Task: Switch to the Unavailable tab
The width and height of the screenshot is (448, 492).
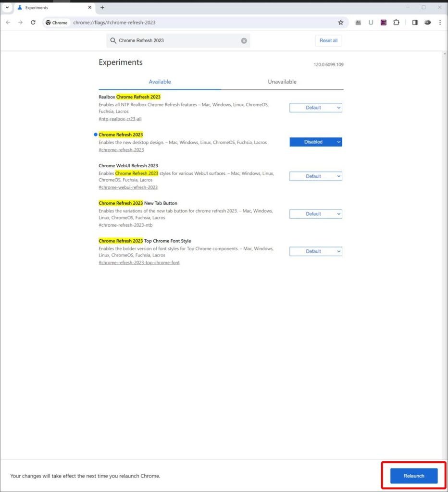Action: pos(282,82)
